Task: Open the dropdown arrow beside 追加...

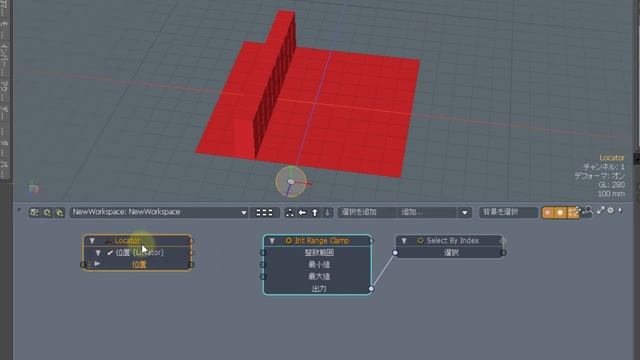Action: tap(464, 212)
